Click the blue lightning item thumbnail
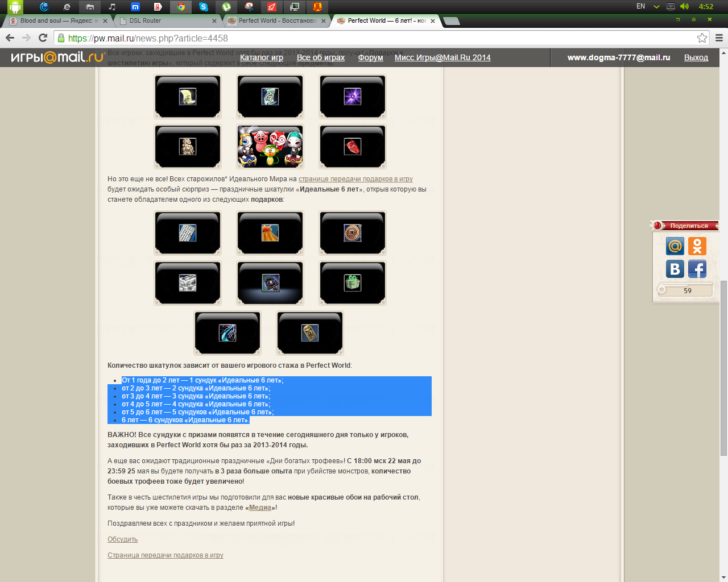Image resolution: width=728 pixels, height=582 pixels. [x=227, y=333]
